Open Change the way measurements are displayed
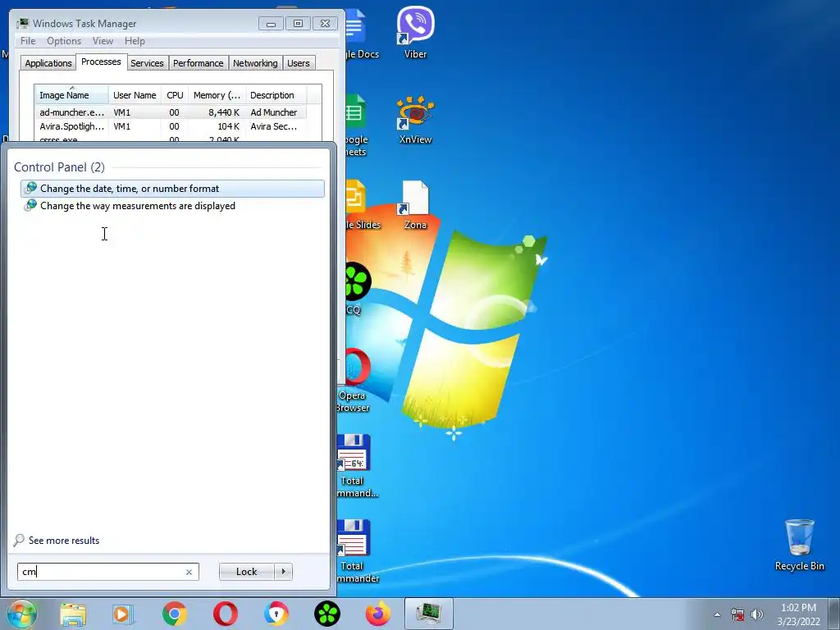Image resolution: width=840 pixels, height=630 pixels. pos(172,206)
